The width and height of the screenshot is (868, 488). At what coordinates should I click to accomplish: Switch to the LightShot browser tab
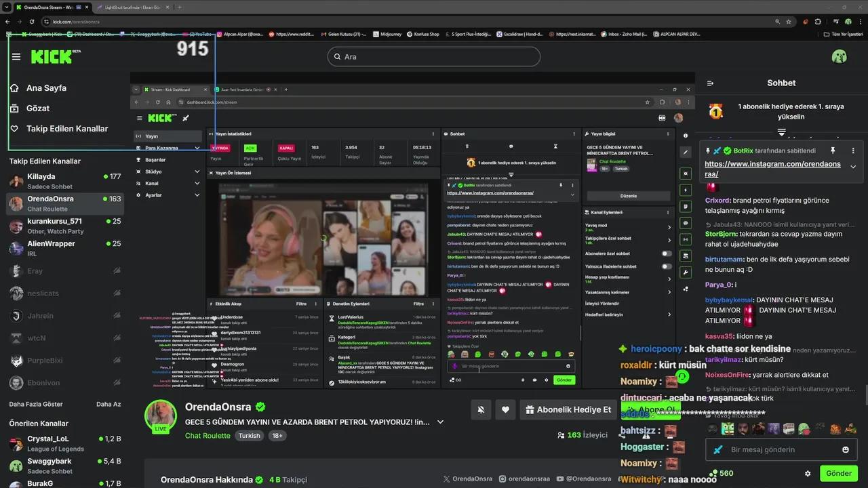click(132, 7)
